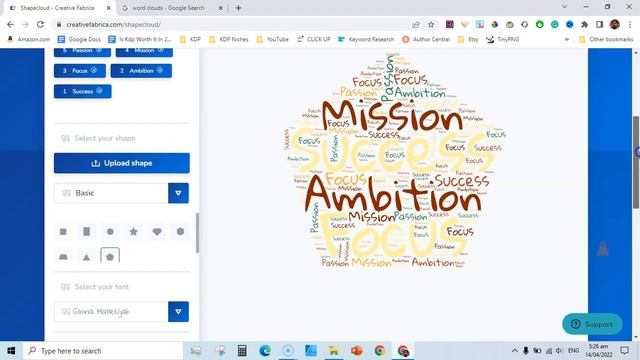Click the volume icon in system tray
Screen dimensions: 640x360
pyautogui.click(x=560, y=351)
